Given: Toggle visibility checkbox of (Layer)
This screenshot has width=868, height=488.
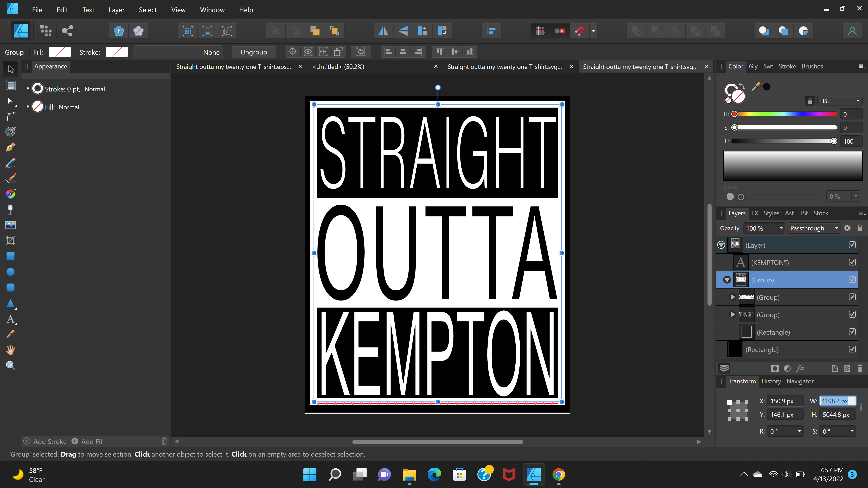Looking at the screenshot, I should pyautogui.click(x=852, y=245).
